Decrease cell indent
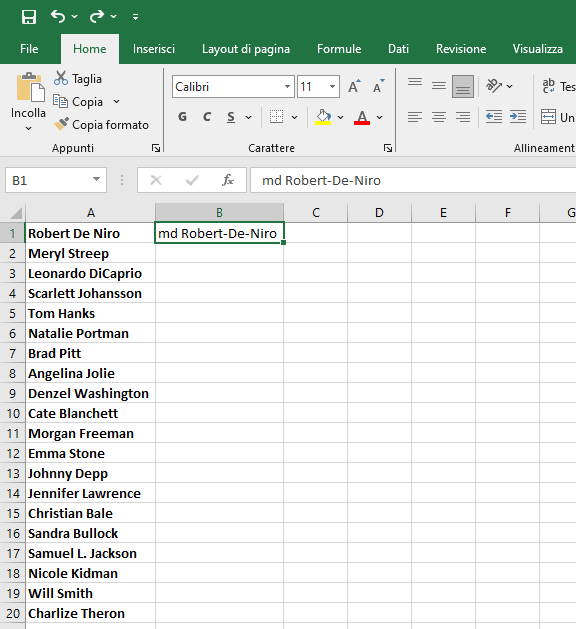This screenshot has height=629, width=576. coord(494,117)
